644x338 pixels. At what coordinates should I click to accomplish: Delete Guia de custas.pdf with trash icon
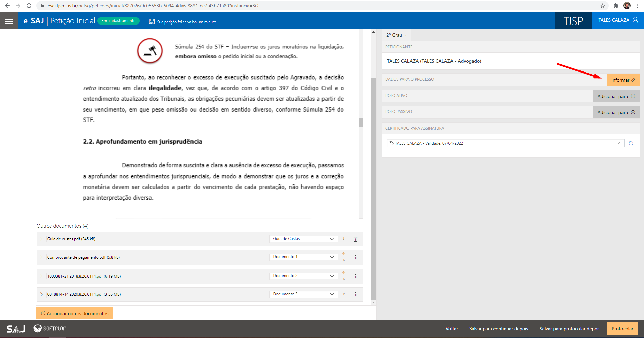(355, 239)
